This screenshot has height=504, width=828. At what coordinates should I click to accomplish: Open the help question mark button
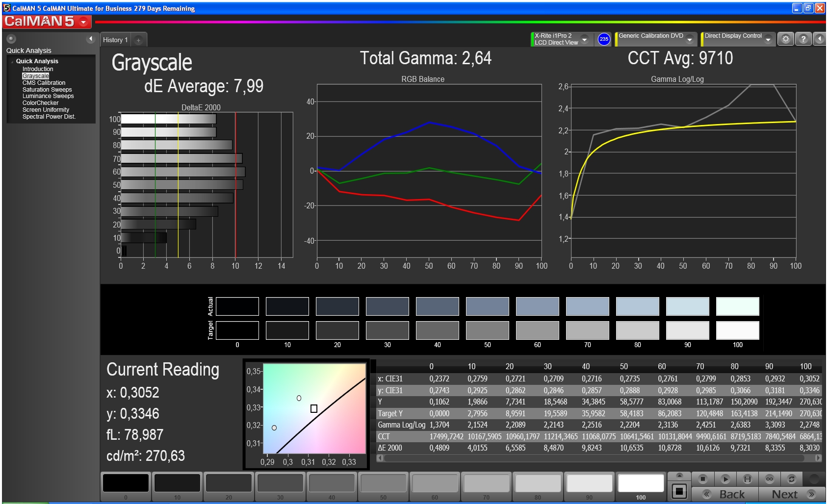[803, 39]
